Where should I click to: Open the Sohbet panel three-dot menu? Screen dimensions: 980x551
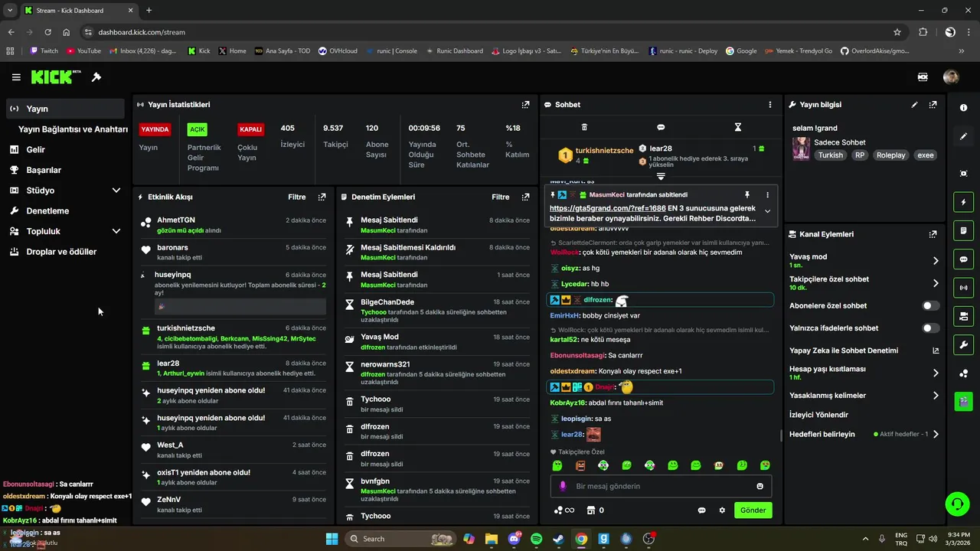coord(770,105)
